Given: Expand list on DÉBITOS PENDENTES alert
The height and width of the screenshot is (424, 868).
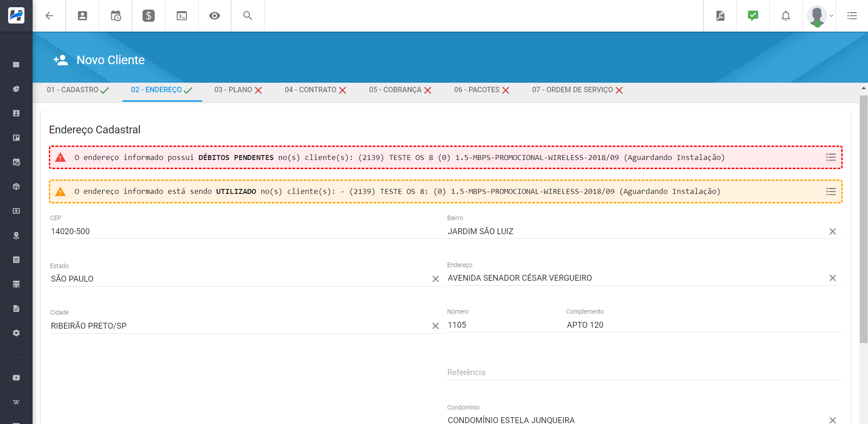Looking at the screenshot, I should pos(831,157).
